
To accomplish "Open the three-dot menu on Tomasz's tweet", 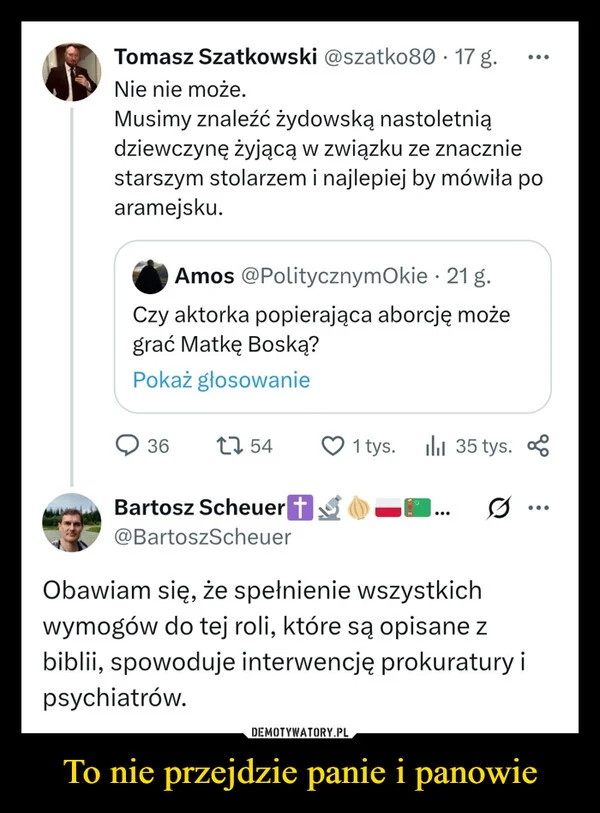I will pos(539,57).
